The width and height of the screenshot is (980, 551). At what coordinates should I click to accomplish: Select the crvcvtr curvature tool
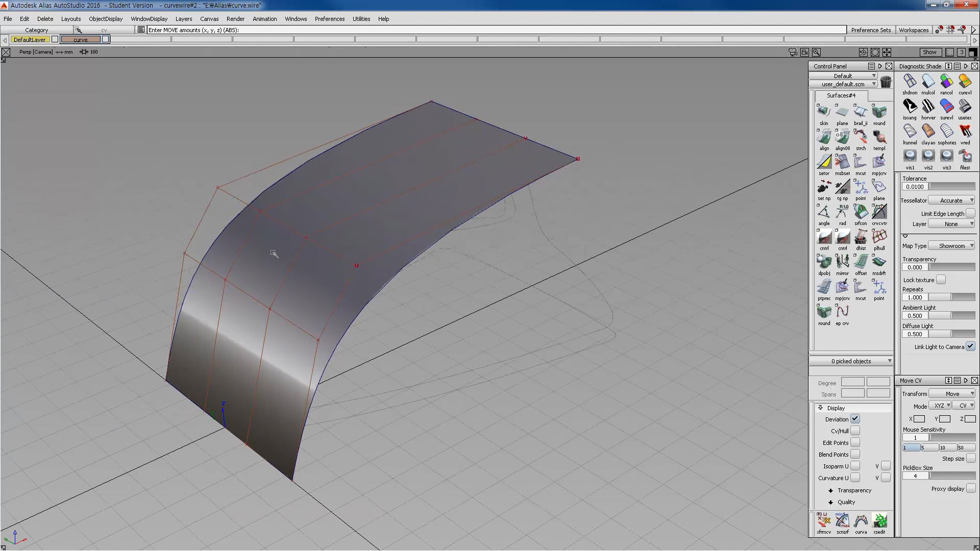click(879, 211)
